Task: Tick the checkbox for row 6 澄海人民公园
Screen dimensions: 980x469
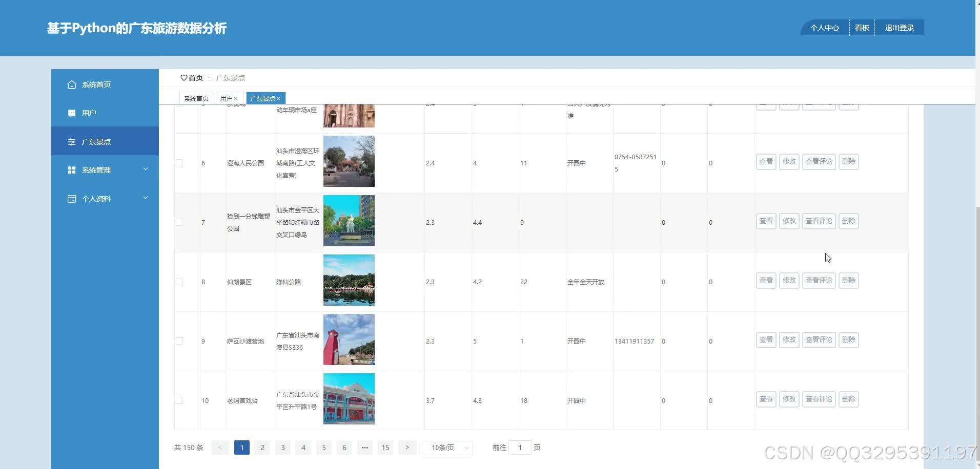Action: click(x=179, y=163)
